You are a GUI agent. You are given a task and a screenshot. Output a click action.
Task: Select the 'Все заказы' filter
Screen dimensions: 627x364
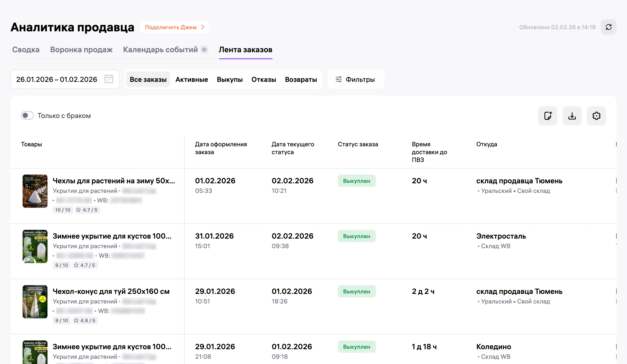click(x=148, y=79)
